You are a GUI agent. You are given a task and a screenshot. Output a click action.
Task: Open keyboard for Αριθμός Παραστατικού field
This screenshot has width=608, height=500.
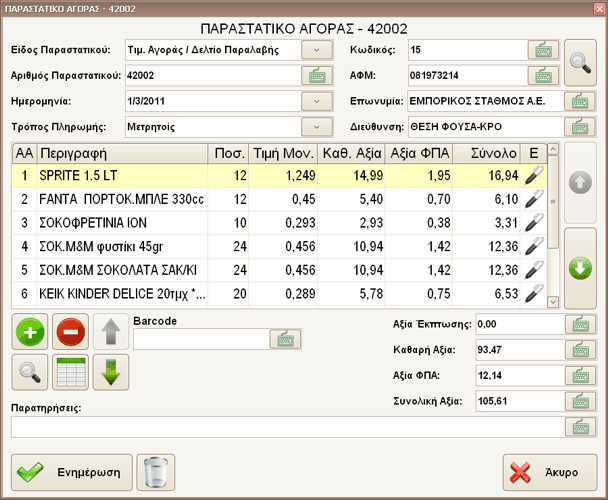click(317, 76)
